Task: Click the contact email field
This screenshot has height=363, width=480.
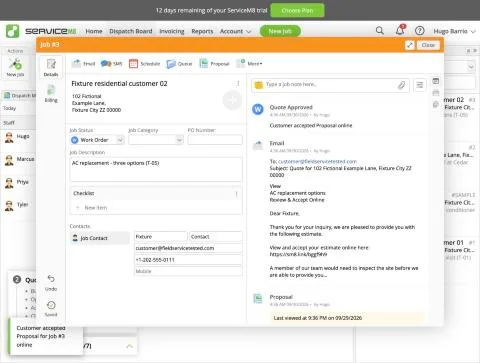Action: (188, 248)
